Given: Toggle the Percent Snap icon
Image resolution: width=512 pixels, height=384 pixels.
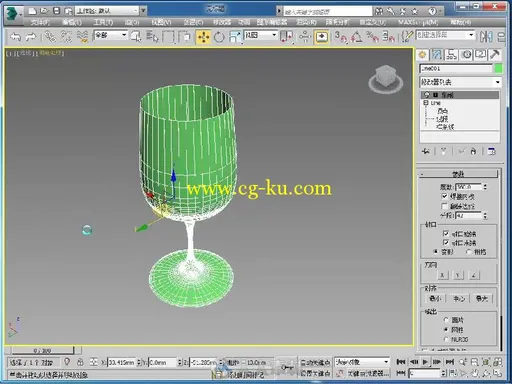Looking at the screenshot, I should (x=372, y=37).
